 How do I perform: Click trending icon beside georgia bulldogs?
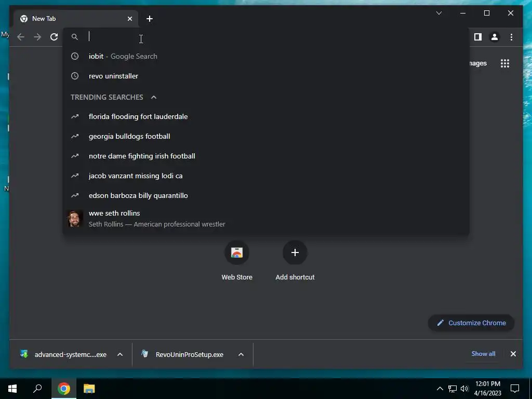[x=75, y=137]
